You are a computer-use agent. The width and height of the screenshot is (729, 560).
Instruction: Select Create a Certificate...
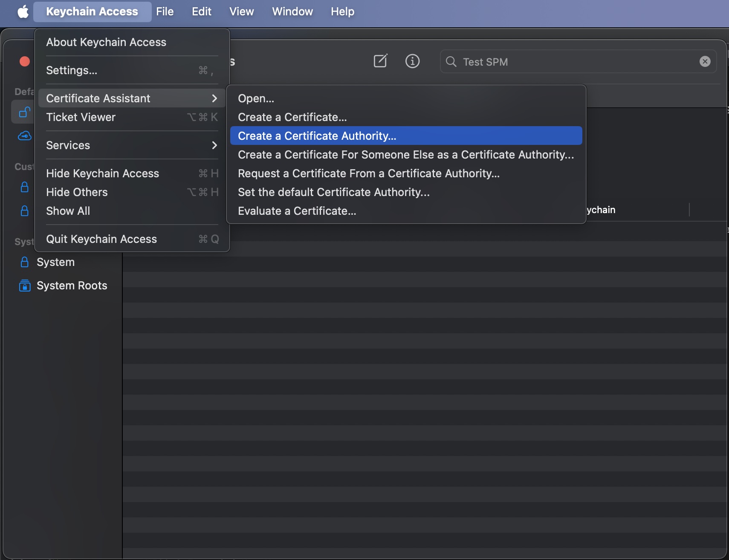[x=406, y=117]
